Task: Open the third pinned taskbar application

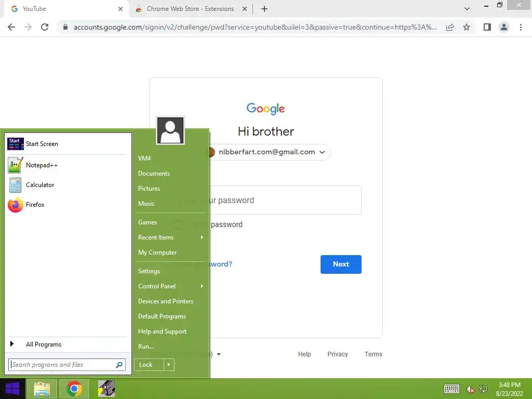Action: [107, 389]
